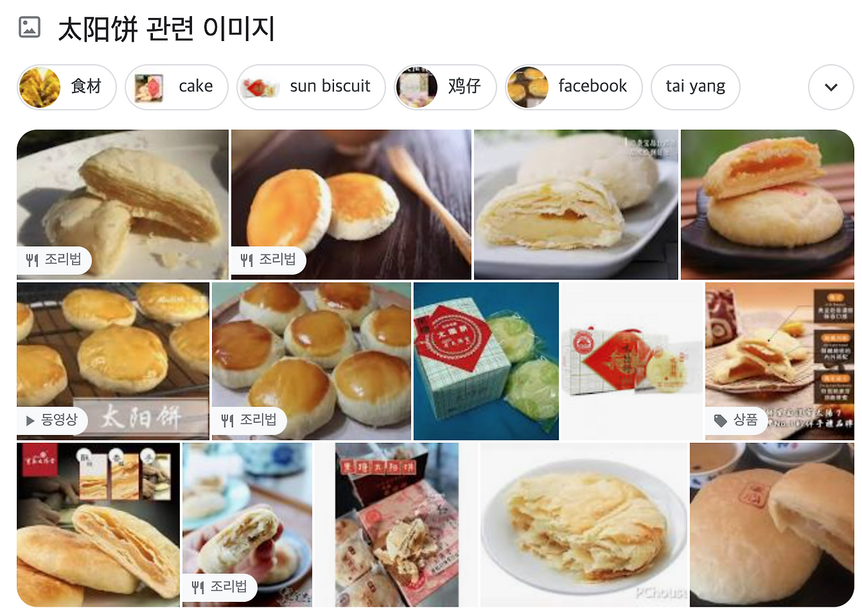This screenshot has height=616, width=862.
Task: Select the cake filter chip
Action: pos(176,87)
